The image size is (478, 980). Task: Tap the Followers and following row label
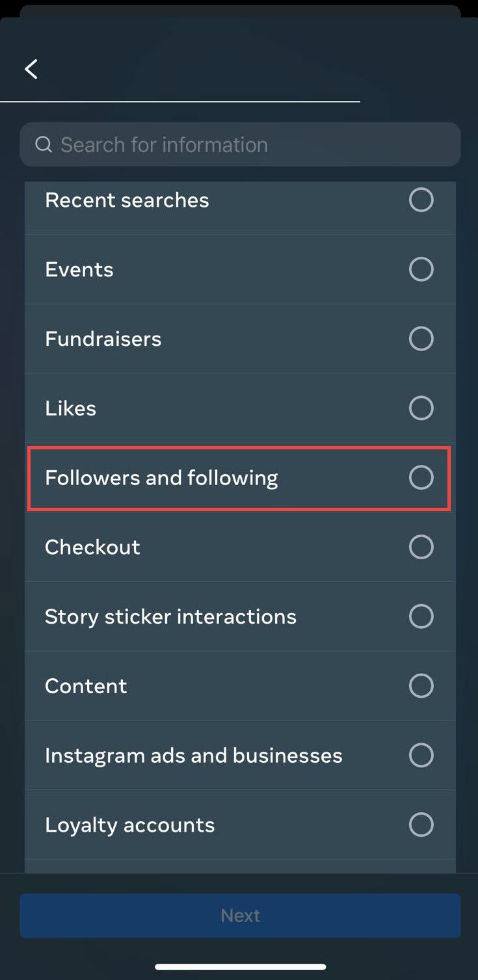[160, 477]
